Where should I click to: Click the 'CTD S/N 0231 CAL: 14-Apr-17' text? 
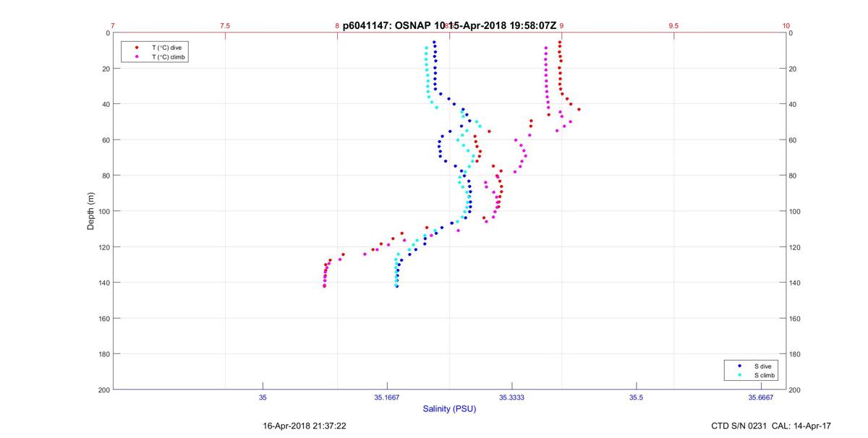pyautogui.click(x=771, y=426)
